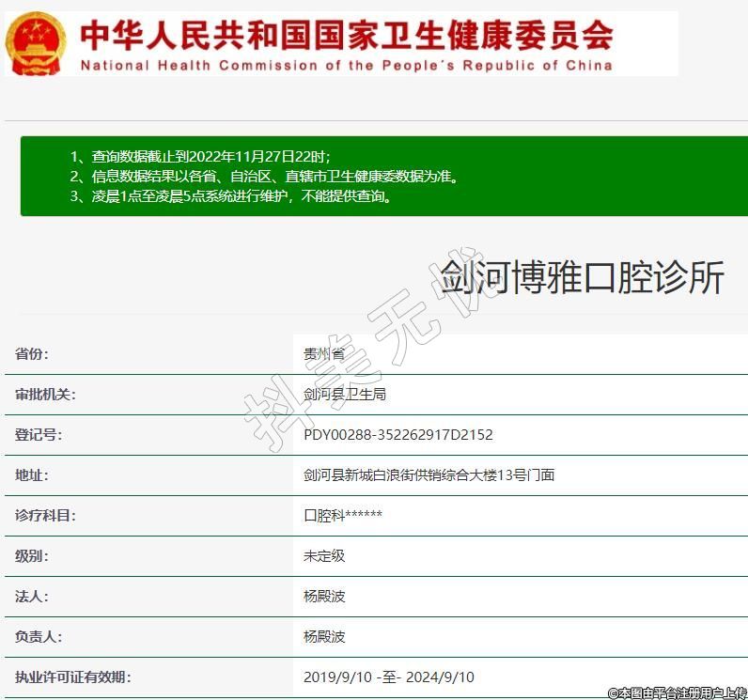Click the address value 剑河县新城白浪街供销综合大楼13号门面

pyautogui.click(x=429, y=475)
